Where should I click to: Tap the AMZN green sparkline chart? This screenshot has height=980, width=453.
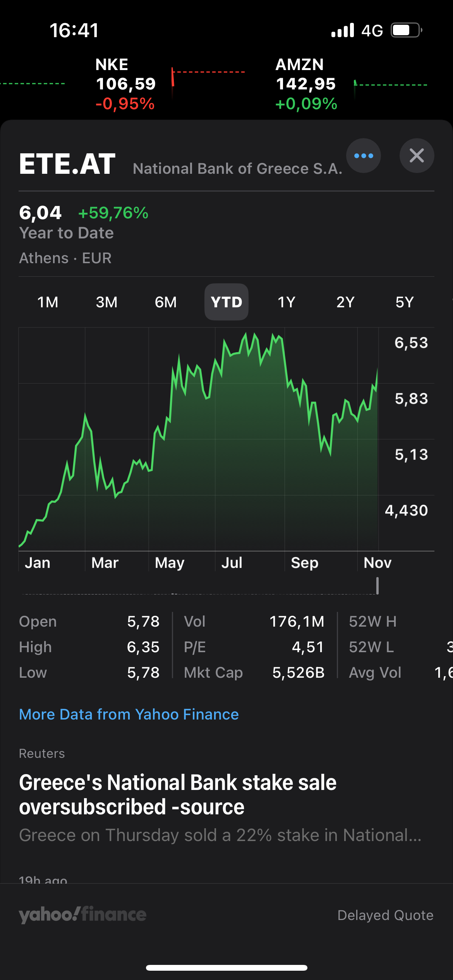click(x=390, y=85)
